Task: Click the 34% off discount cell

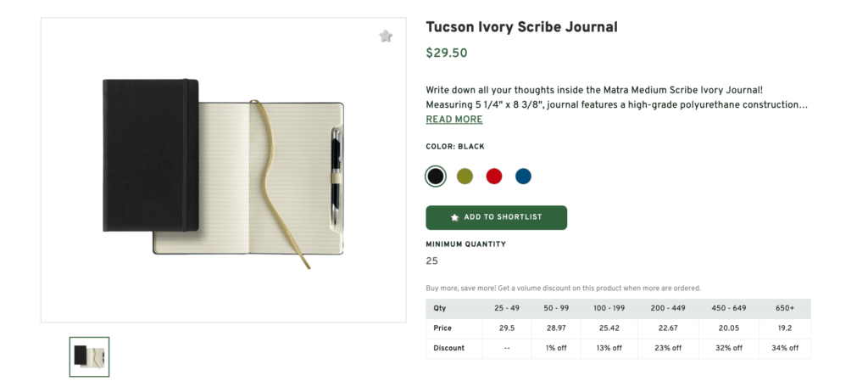Action: [784, 348]
